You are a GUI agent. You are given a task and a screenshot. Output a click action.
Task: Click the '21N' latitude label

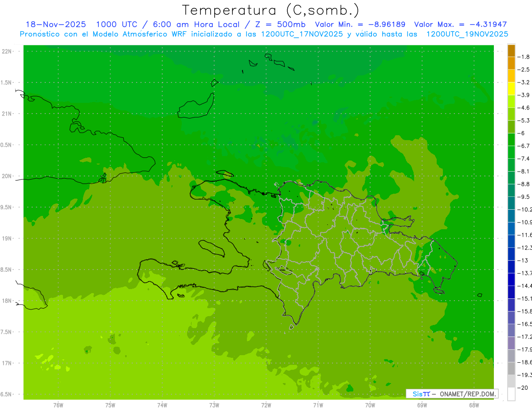click(x=7, y=114)
